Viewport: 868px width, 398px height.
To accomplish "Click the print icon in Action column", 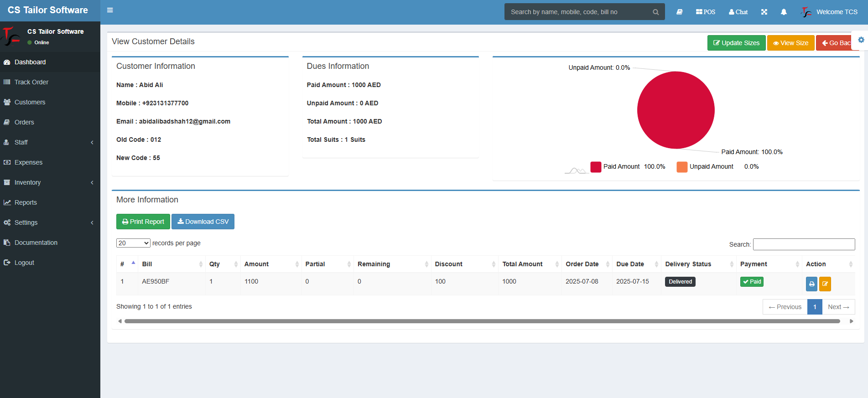I will tap(811, 284).
